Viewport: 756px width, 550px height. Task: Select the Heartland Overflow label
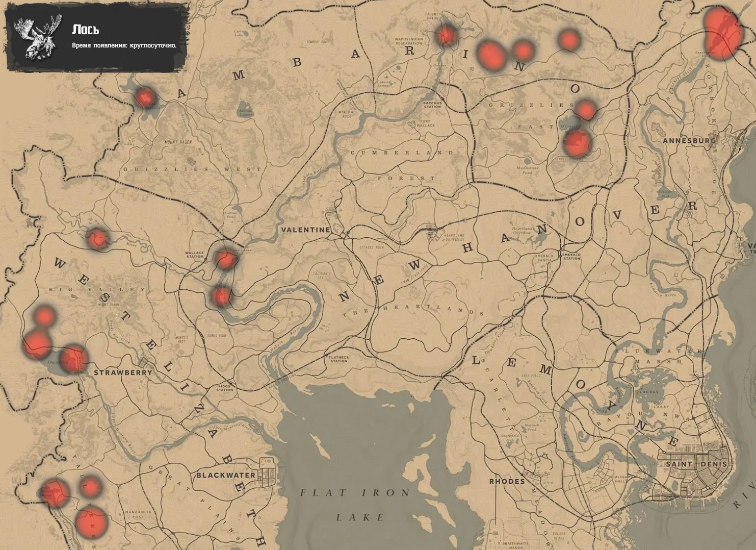point(523,230)
